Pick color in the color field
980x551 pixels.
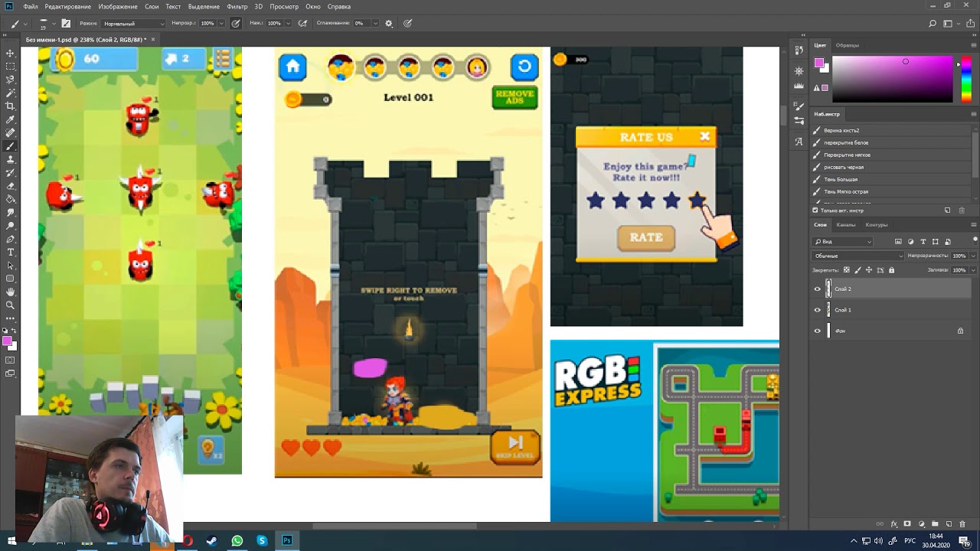892,80
